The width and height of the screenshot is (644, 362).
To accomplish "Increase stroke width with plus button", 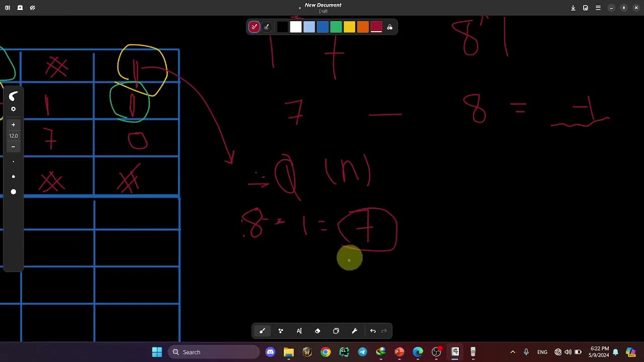I will (14, 125).
